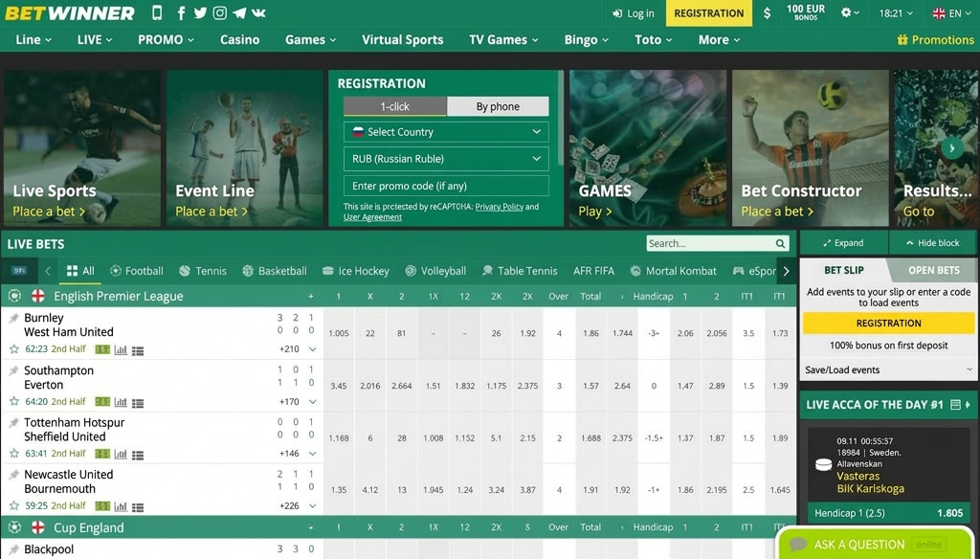Advance the banner carousel right arrow
The height and width of the screenshot is (559, 980).
pyautogui.click(x=952, y=148)
